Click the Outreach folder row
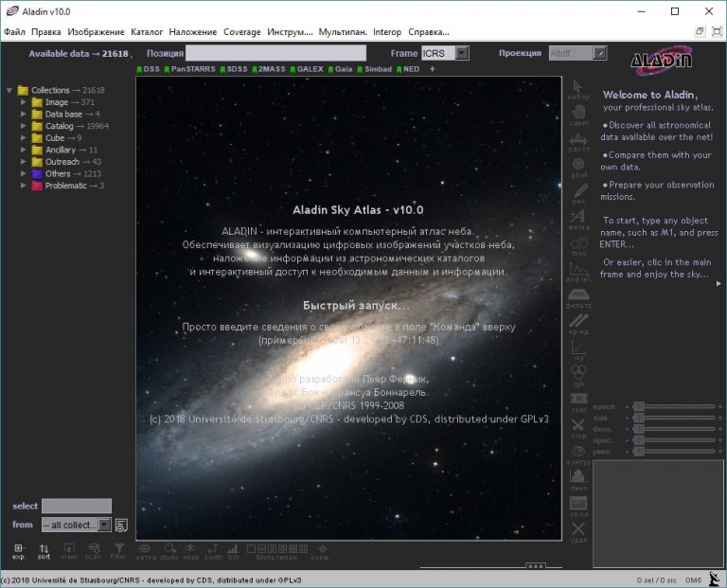 [x=66, y=161]
